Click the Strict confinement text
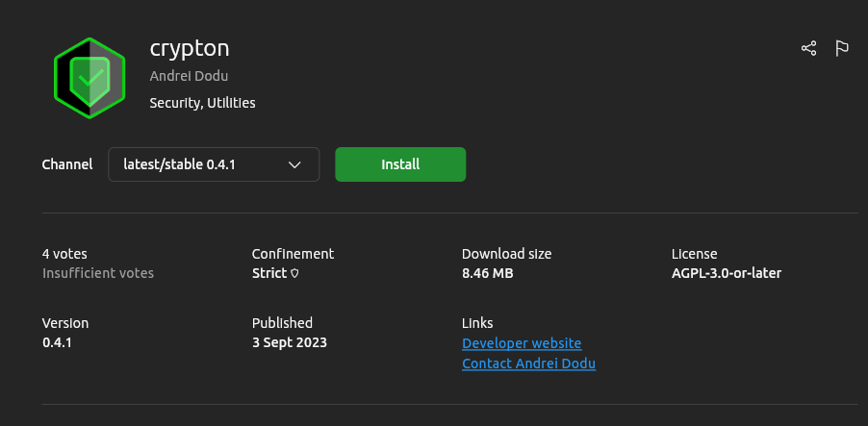Viewport: 868px width, 426px height. [269, 273]
